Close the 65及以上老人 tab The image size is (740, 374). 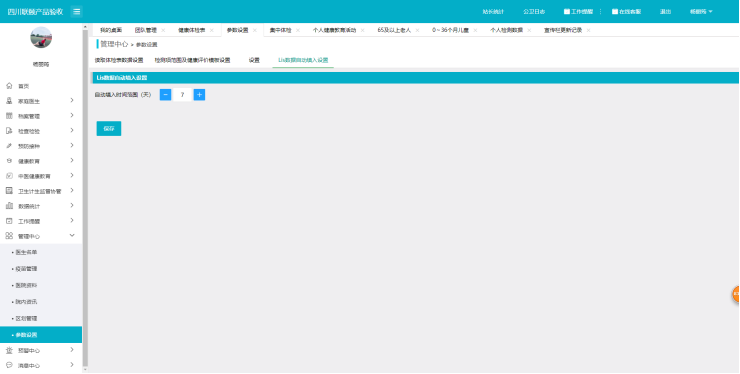(x=417, y=30)
